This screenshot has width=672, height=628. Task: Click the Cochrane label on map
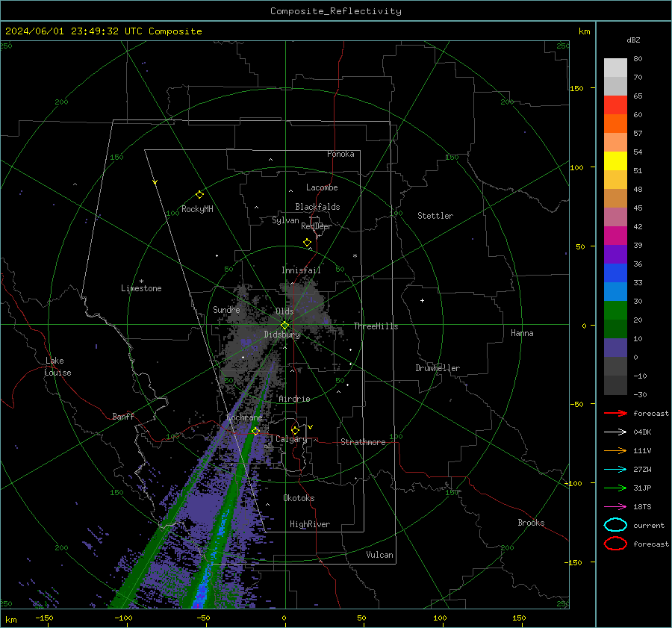(244, 417)
